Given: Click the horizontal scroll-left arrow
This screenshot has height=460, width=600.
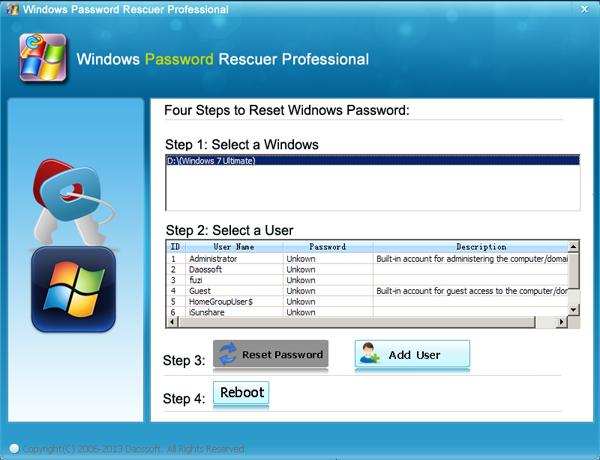Looking at the screenshot, I should [172, 322].
